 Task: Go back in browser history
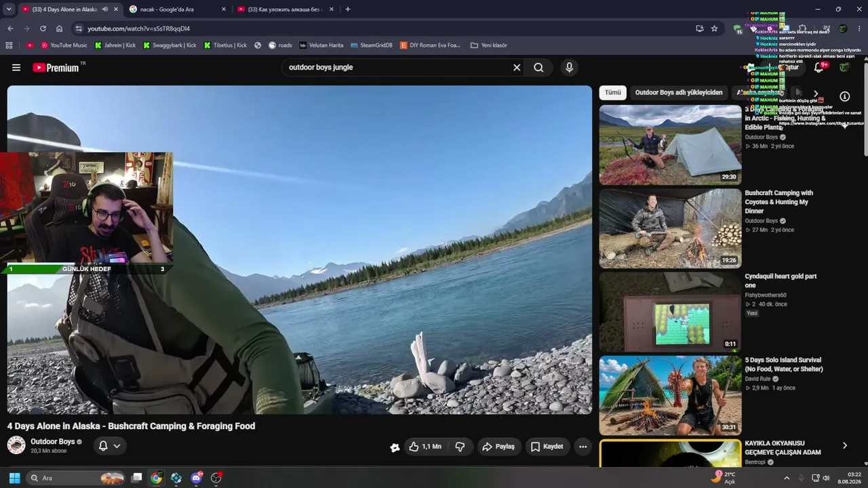tap(10, 28)
